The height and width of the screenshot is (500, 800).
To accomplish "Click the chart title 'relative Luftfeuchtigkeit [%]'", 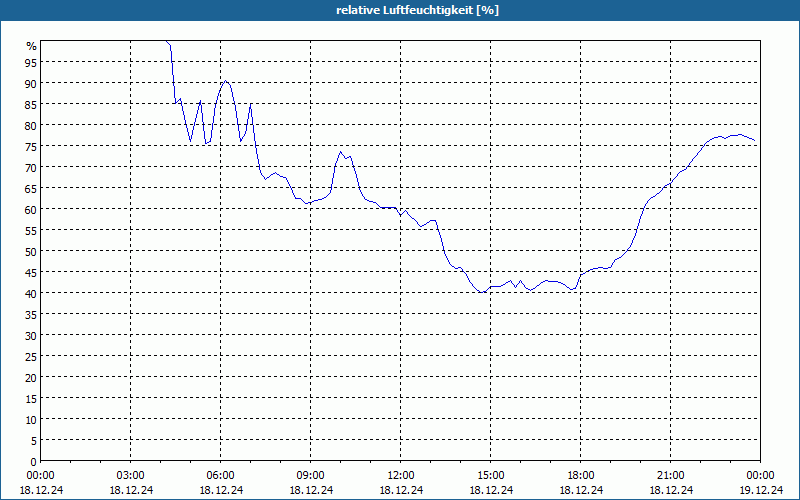I will click(x=417, y=10).
